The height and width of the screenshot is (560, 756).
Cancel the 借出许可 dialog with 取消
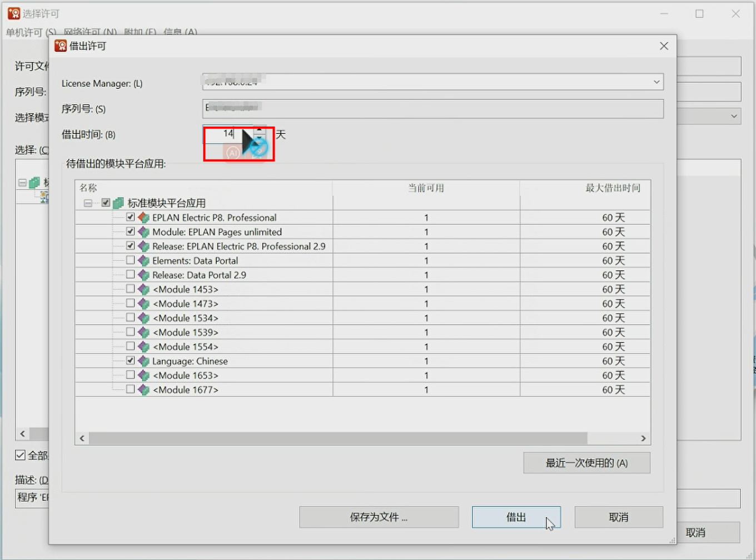pos(619,517)
